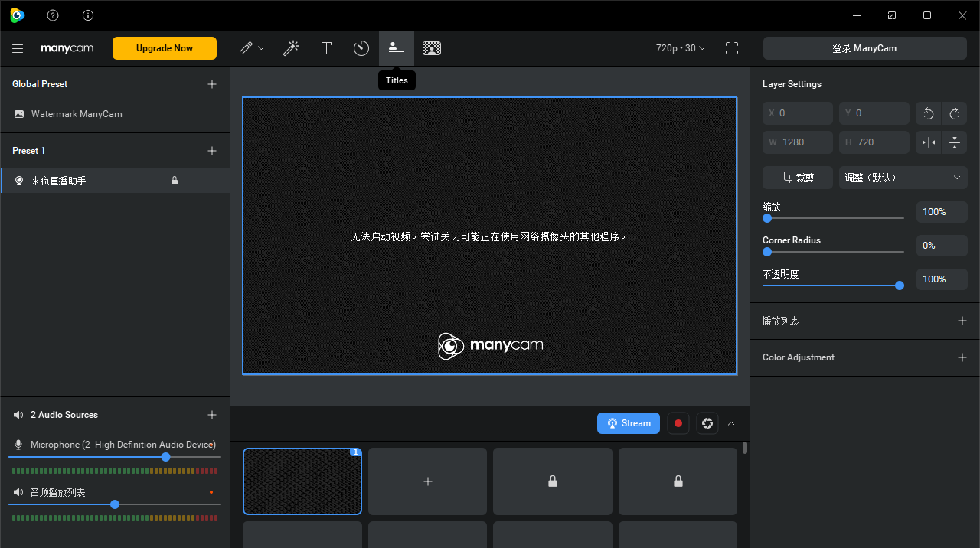980x548 pixels.
Task: Adjust the 音频播放列表 volume slider
Action: [115, 504]
